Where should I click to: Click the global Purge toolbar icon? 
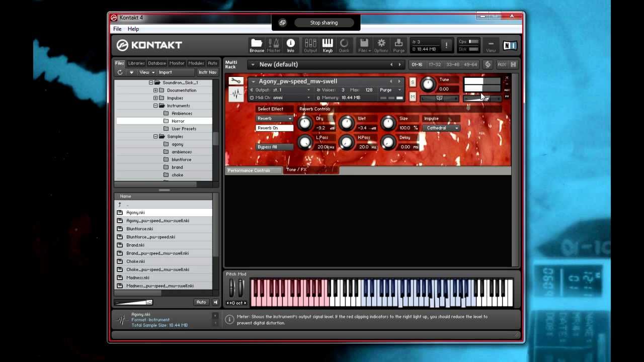[398, 45]
